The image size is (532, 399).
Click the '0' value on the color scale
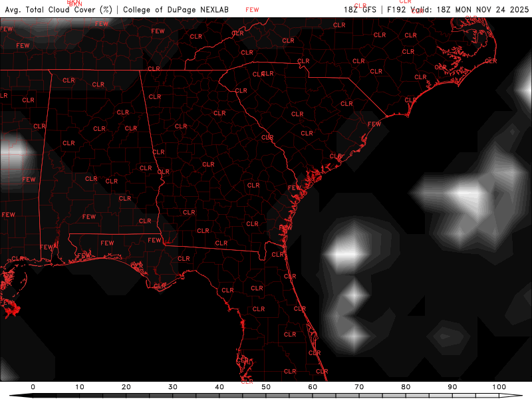pos(33,387)
